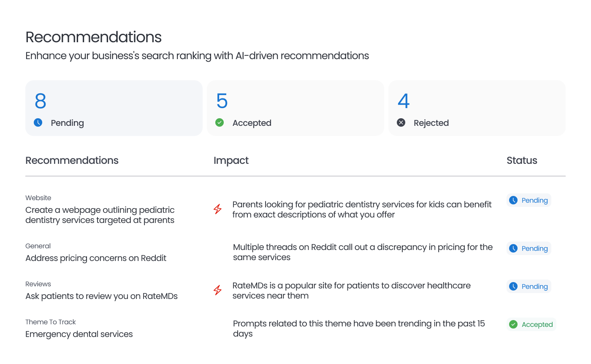This screenshot has height=364, width=591.
Task: Open the Rejected summary card showing 4
Action: [477, 108]
